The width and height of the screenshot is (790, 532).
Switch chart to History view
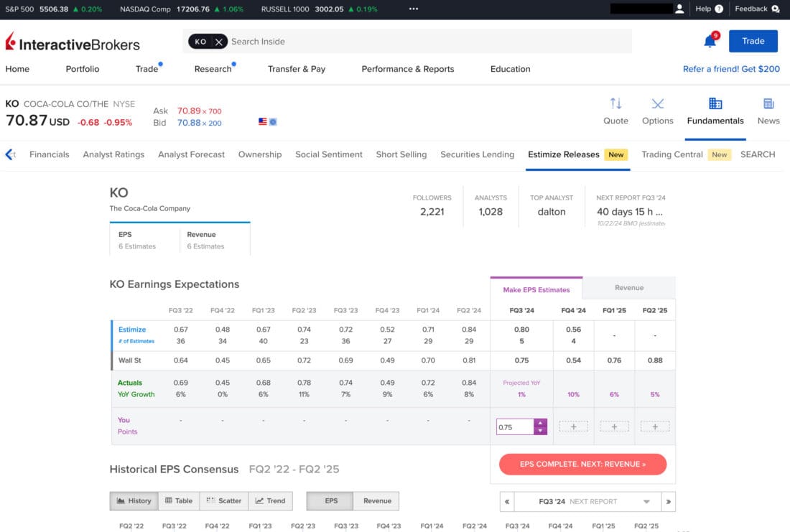(x=134, y=500)
